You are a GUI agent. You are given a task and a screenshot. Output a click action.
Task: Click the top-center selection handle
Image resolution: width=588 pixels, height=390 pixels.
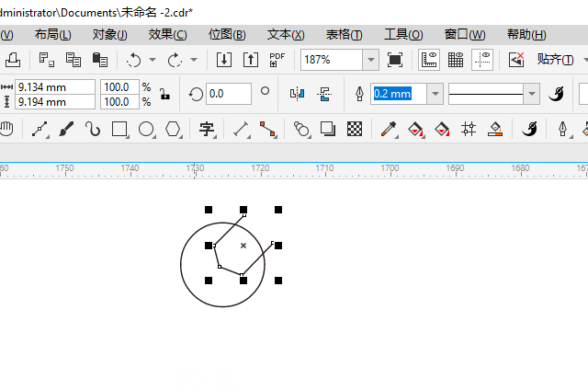[243, 210]
